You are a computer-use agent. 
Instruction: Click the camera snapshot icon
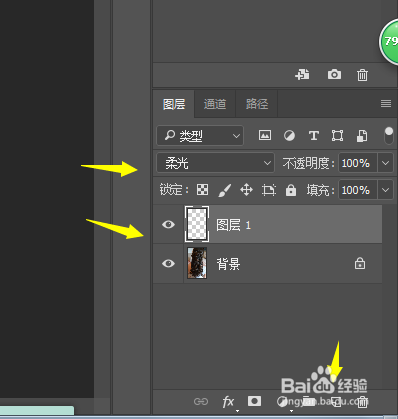(334, 74)
